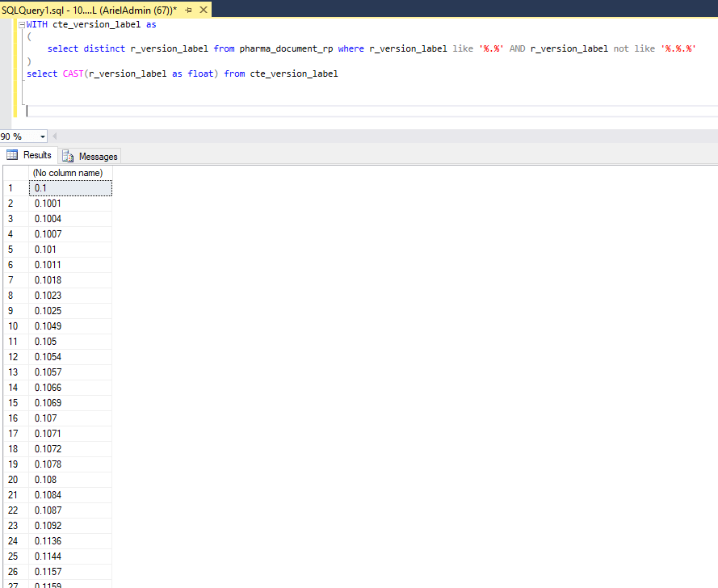Select row header number 1

click(16, 188)
